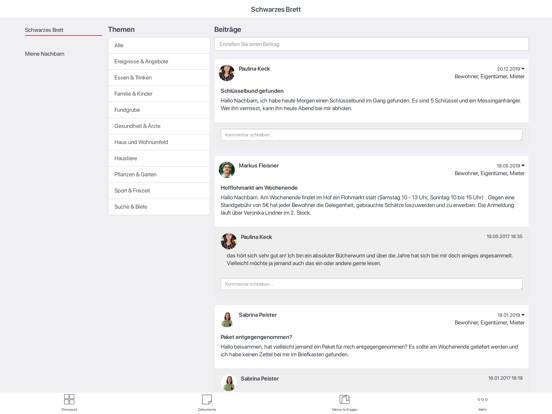Image resolution: width=552 pixels, height=414 pixels.
Task: Click Paulina Keck's avatar on Schlüsselbund post
Action: tap(226, 73)
